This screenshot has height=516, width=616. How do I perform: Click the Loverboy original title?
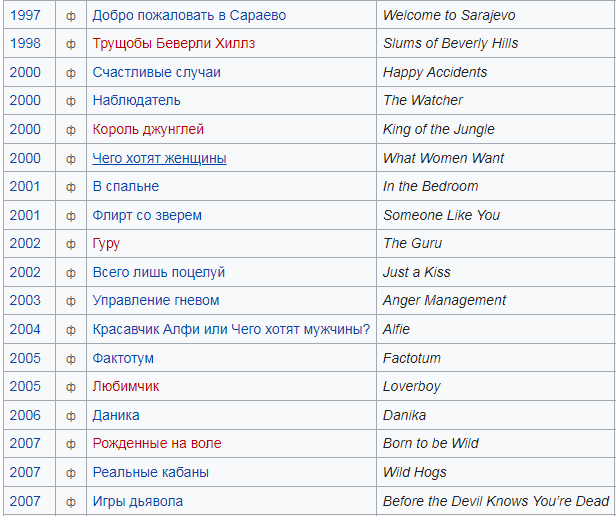(412, 386)
